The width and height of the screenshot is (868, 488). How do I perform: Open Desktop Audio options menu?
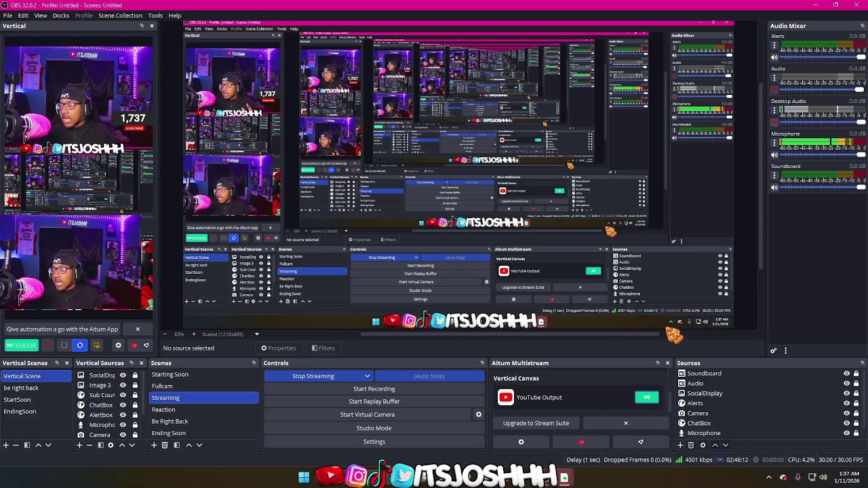774,111
